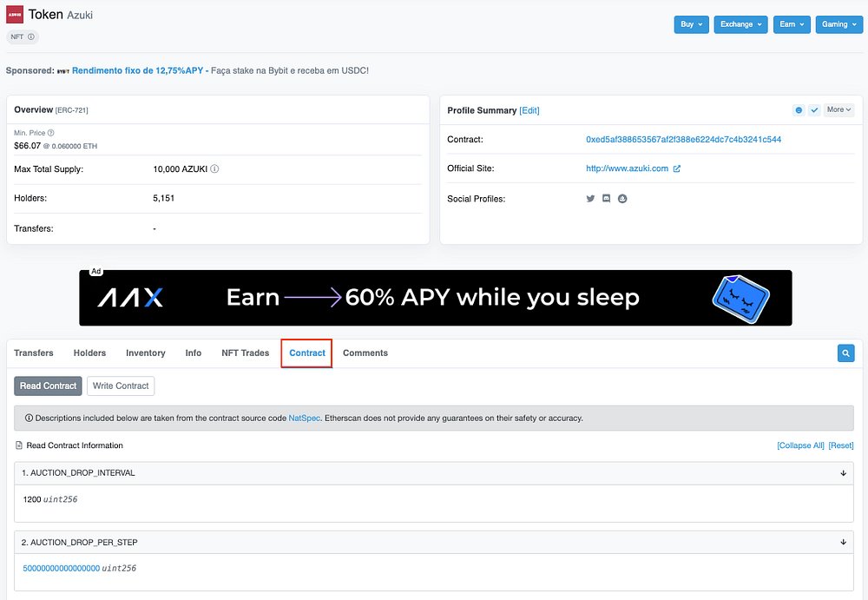Click the Write Contract button
This screenshot has width=868, height=600.
click(x=121, y=386)
